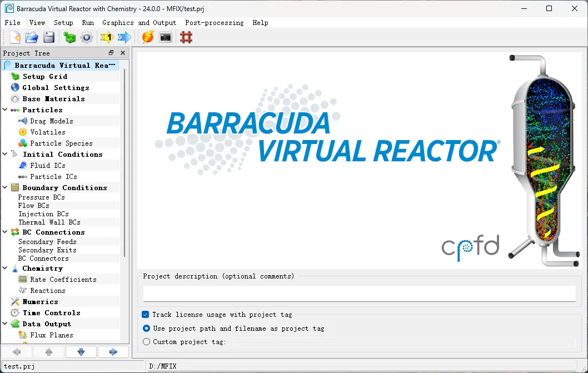The image size is (588, 373).
Task: Open the Post-processing menu
Action: coord(214,23)
